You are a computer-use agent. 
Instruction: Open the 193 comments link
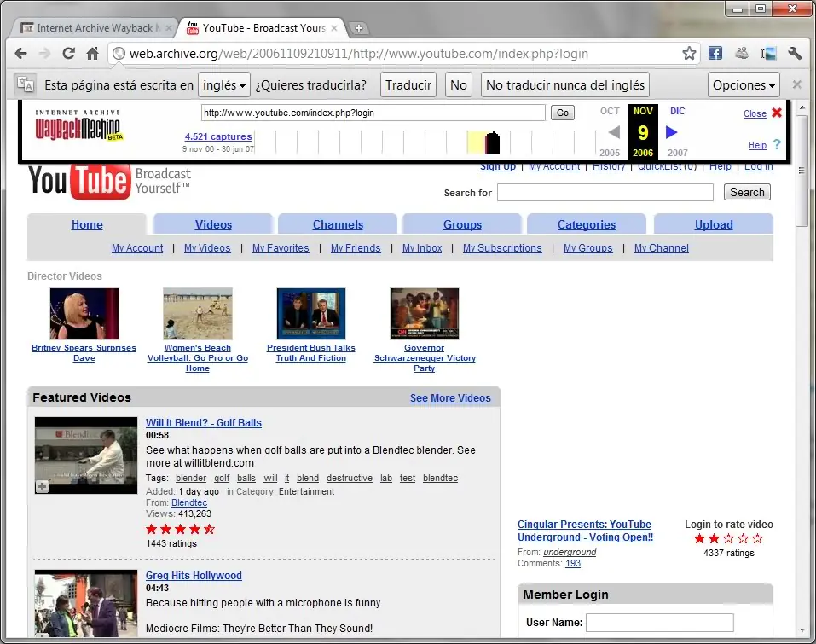pyautogui.click(x=572, y=563)
